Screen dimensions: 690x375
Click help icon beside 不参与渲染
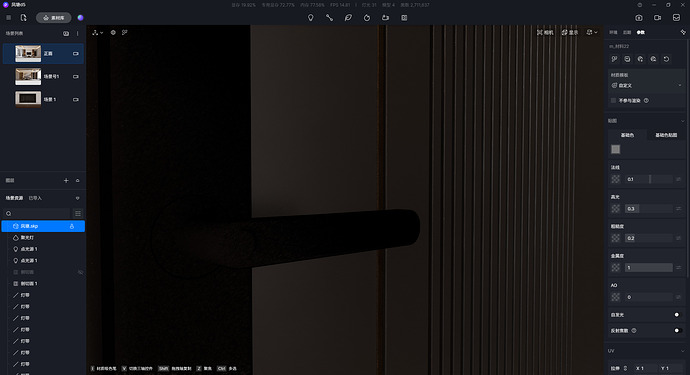tap(646, 100)
